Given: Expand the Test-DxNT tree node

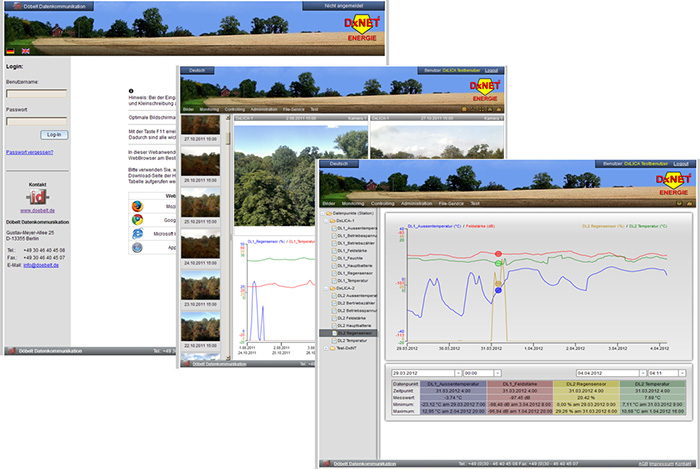Looking at the screenshot, I should pos(326,348).
